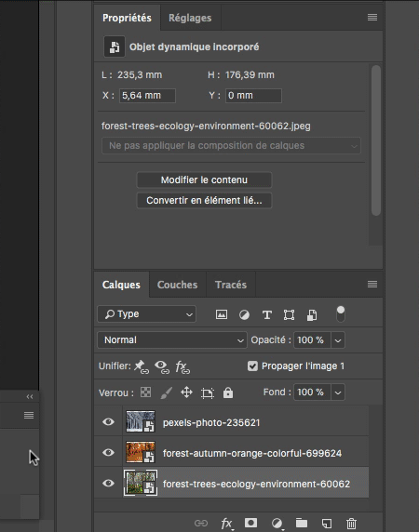
Task: Filter layers by type (T) icon
Action: pos(267,315)
